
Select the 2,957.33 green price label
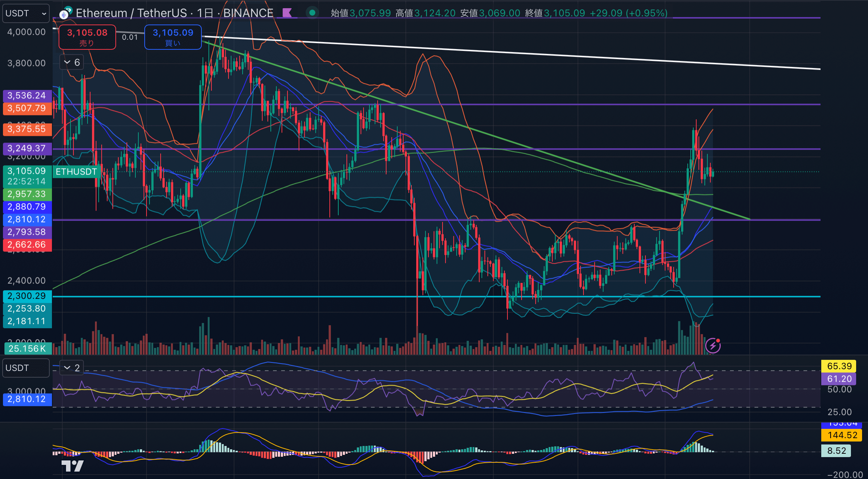tap(27, 194)
